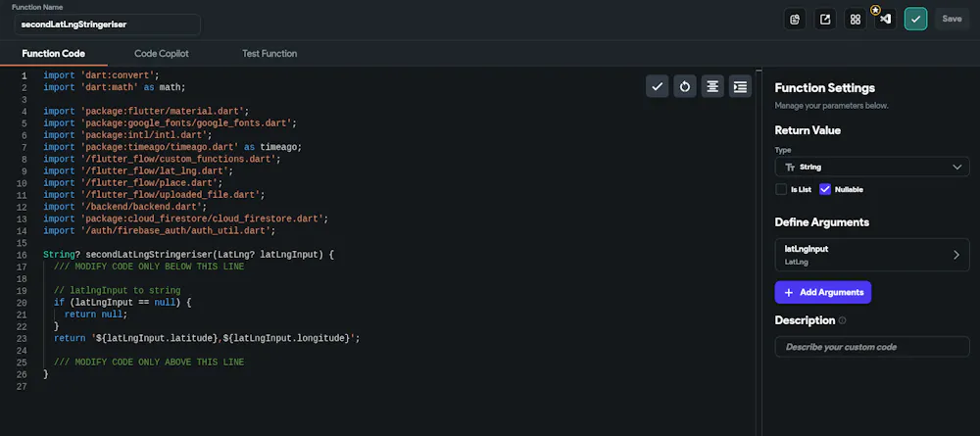Image resolution: width=980 pixels, height=436 pixels.
Task: Click the timeago import line
Action: pyautogui.click(x=172, y=147)
